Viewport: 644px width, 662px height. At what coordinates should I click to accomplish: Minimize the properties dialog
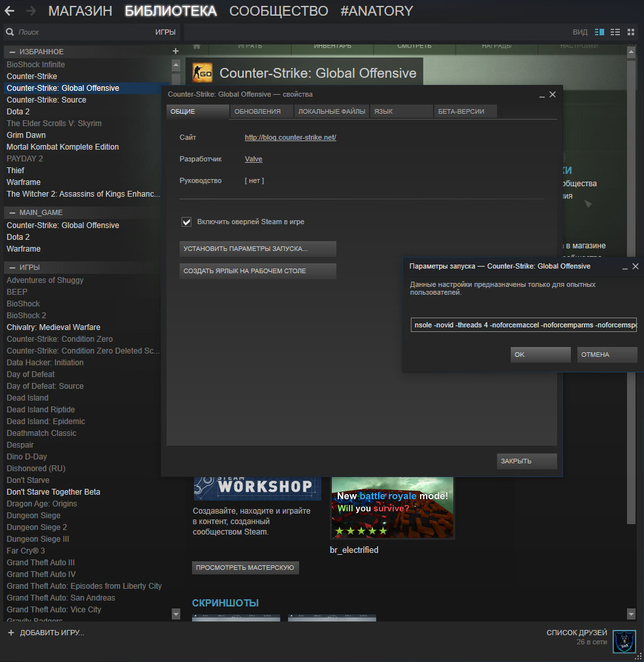coord(542,95)
